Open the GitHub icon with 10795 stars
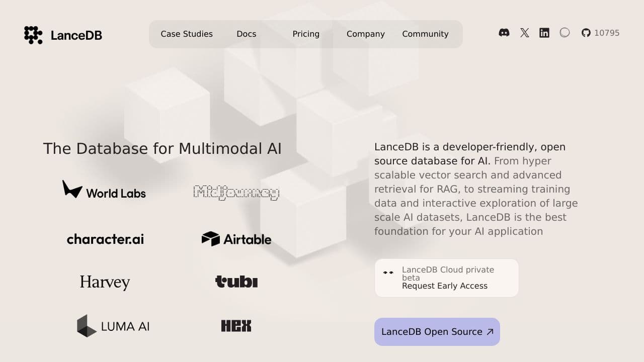Image resolution: width=644 pixels, height=362 pixels. pyautogui.click(x=600, y=33)
